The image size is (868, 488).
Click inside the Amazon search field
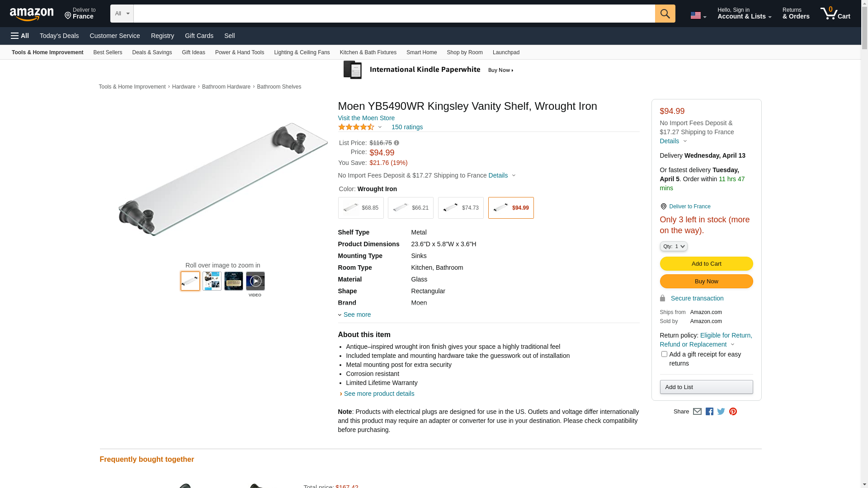coord(393,14)
